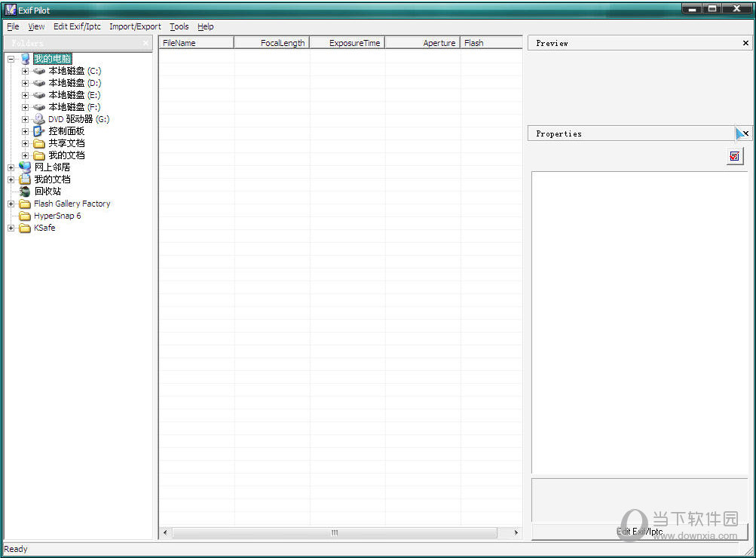Expand the Network Neighborhood tree node
The width and height of the screenshot is (756, 558).
pos(11,167)
